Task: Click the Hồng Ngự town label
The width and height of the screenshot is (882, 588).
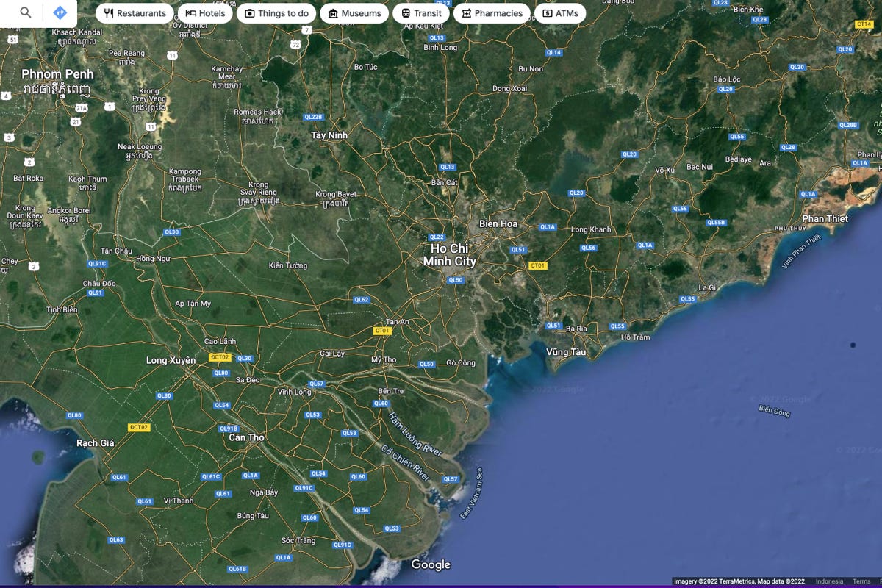Action: (152, 258)
